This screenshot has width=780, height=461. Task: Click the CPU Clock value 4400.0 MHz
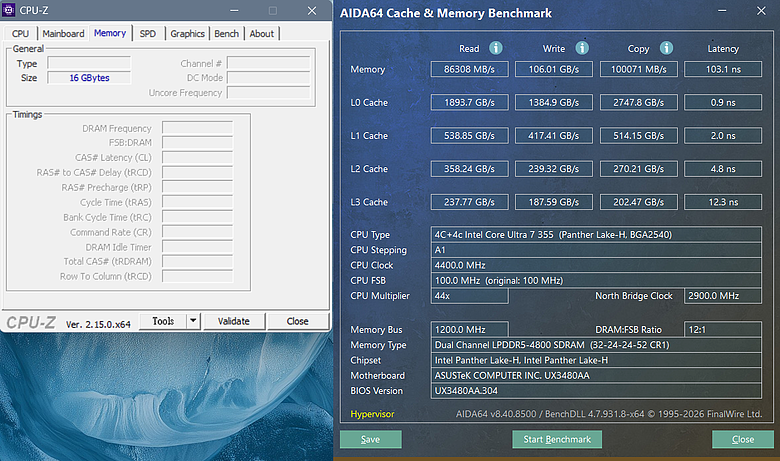[x=596, y=265]
